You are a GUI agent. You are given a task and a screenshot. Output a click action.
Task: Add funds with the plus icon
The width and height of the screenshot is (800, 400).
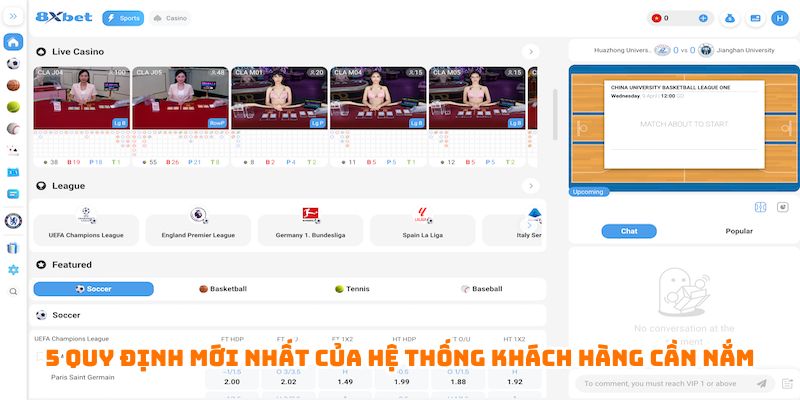(x=703, y=18)
